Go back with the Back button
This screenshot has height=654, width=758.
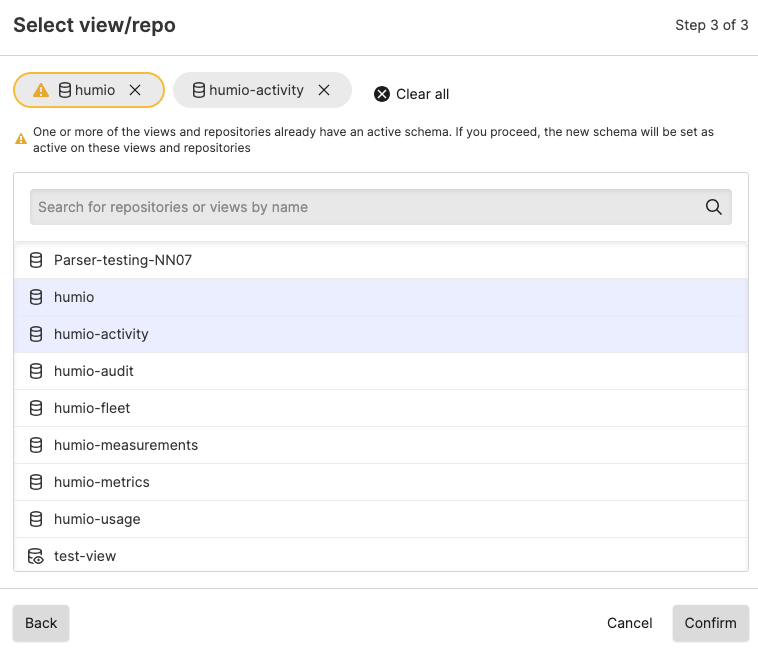point(41,623)
